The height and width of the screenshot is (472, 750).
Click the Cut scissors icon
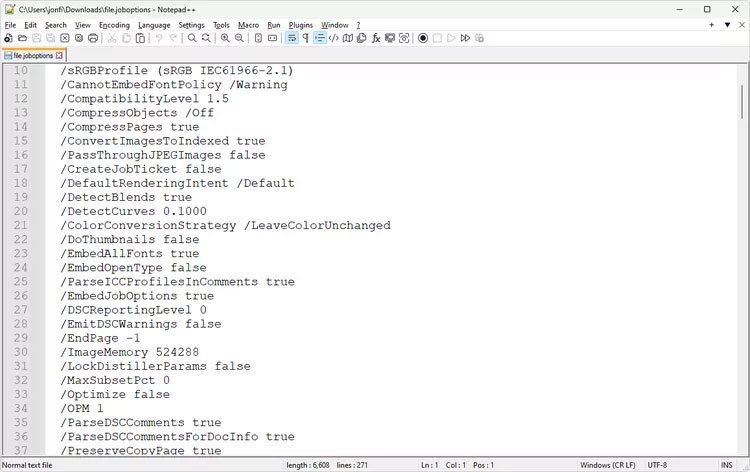point(112,38)
